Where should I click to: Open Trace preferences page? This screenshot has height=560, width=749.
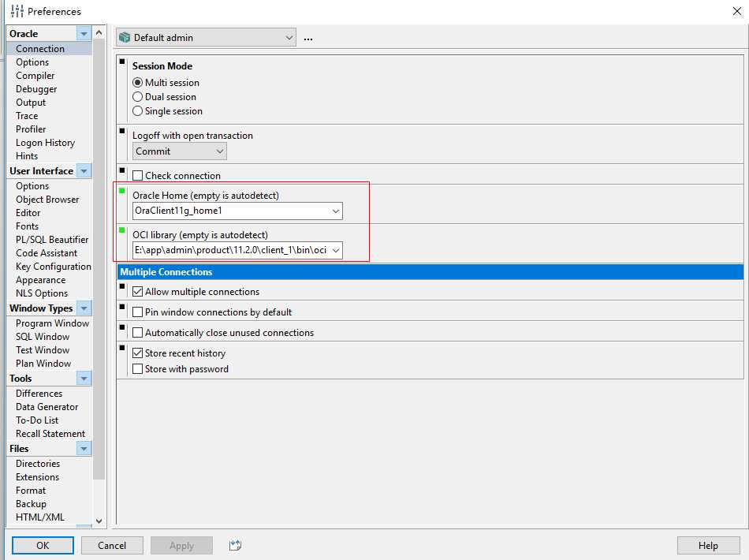(27, 116)
